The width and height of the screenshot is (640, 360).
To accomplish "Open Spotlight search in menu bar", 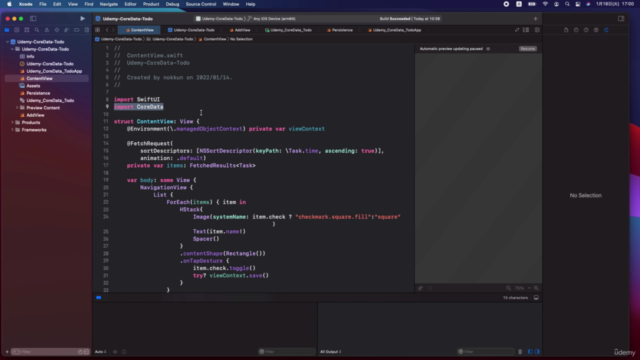I will (567, 4).
